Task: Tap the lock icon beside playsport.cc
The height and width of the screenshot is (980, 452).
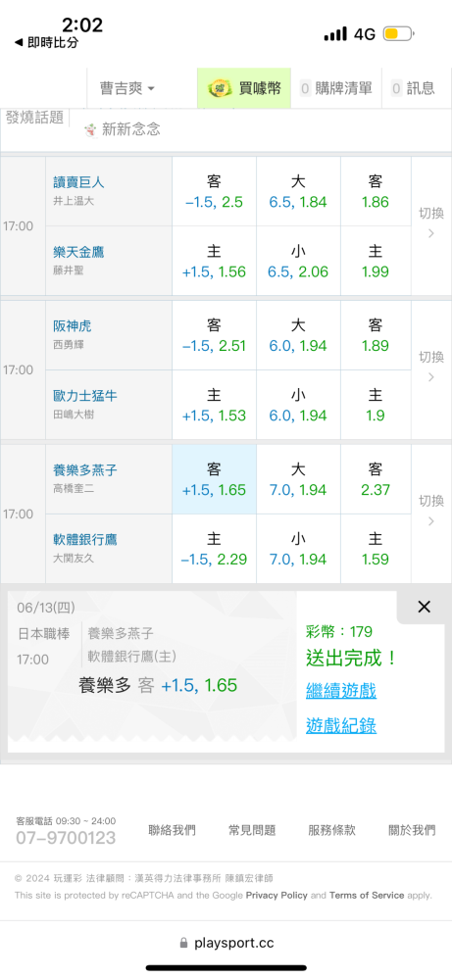Action: pos(183,943)
